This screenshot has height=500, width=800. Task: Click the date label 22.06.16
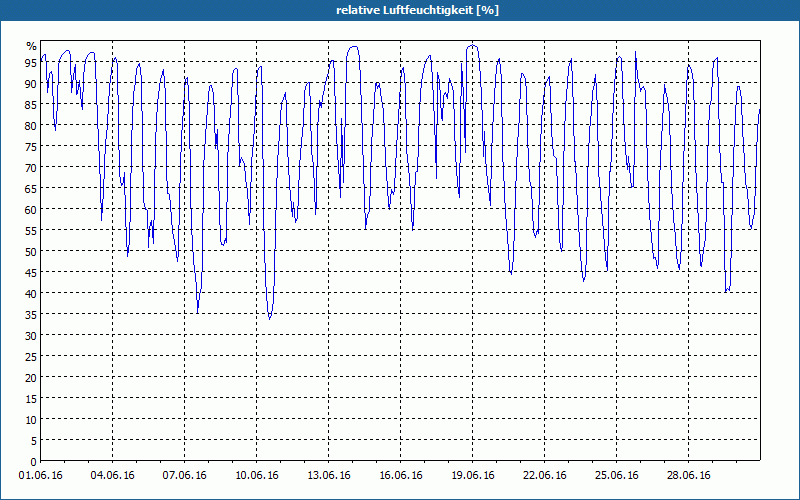[544, 475]
